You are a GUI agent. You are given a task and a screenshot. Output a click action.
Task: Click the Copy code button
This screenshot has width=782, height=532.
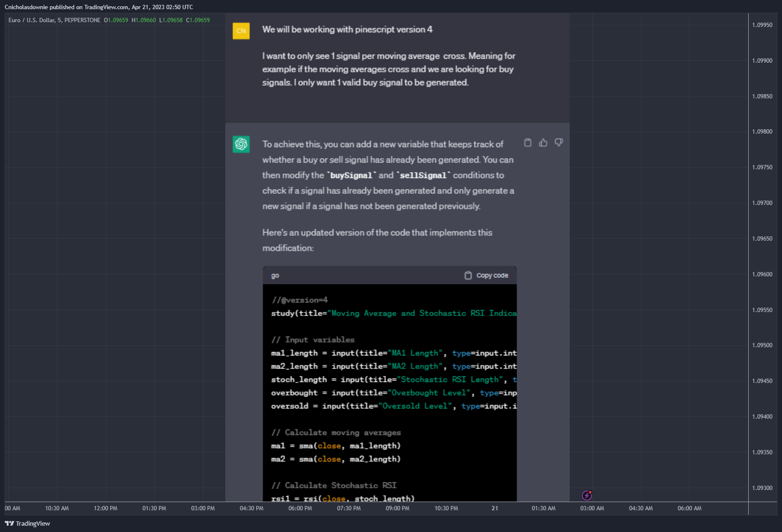click(x=486, y=275)
